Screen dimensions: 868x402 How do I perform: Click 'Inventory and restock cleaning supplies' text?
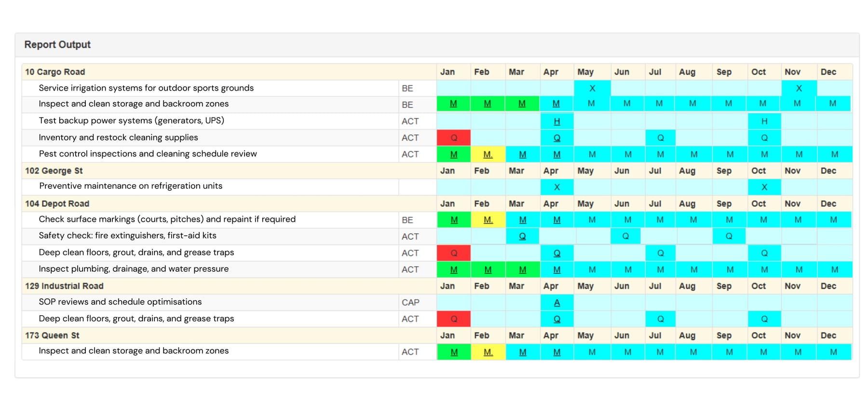(118, 137)
